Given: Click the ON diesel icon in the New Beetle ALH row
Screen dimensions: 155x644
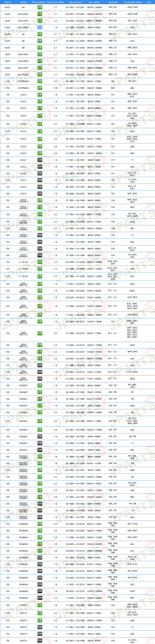Looking at the screenshot, I should click(x=40, y=365).
